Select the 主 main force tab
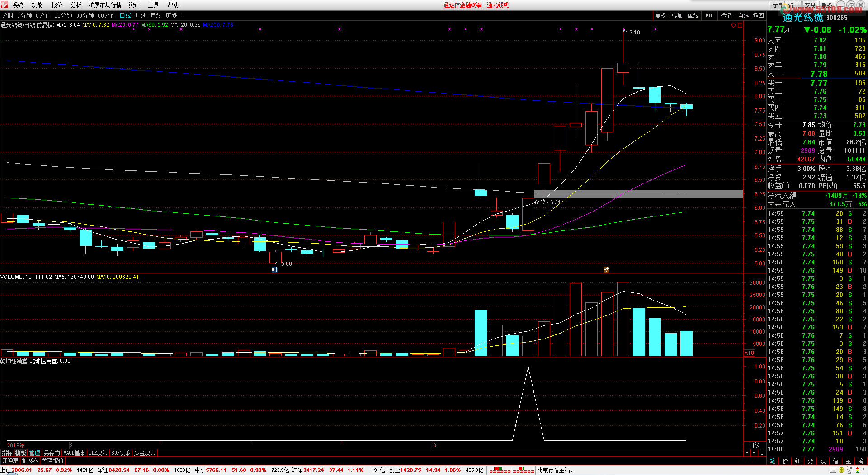Image resolution: width=868 pixels, height=475 pixels. tap(849, 461)
